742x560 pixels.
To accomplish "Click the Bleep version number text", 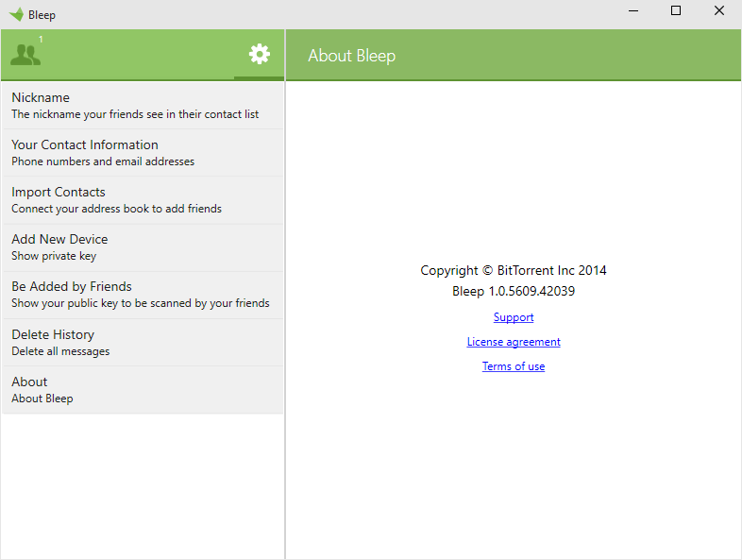I will [x=514, y=291].
